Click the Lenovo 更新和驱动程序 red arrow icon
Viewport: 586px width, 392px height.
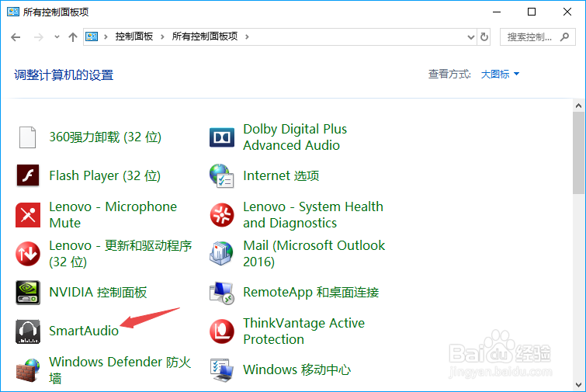28,254
